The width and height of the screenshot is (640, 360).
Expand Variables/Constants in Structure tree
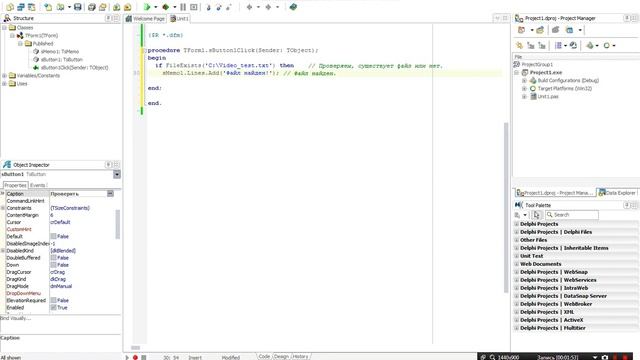(4, 76)
